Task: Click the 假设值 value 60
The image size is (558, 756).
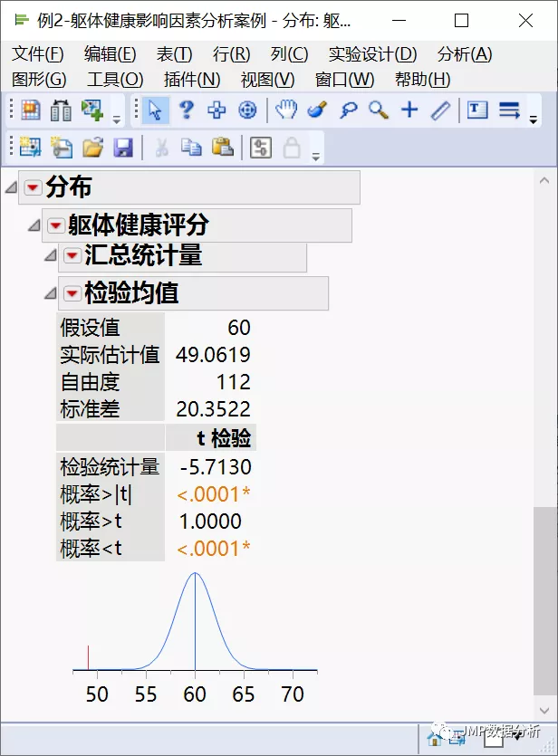Action: click(x=239, y=328)
